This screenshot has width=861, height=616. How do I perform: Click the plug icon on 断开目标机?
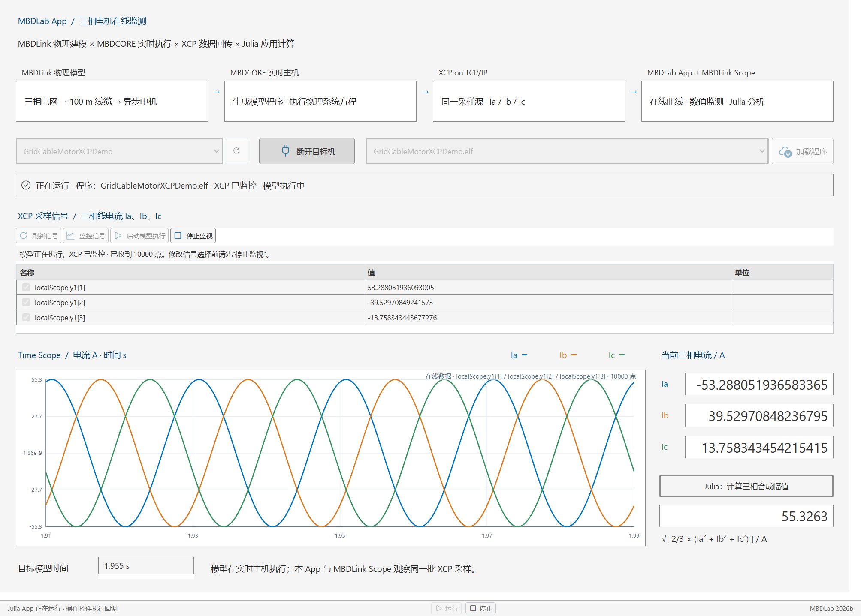point(285,151)
